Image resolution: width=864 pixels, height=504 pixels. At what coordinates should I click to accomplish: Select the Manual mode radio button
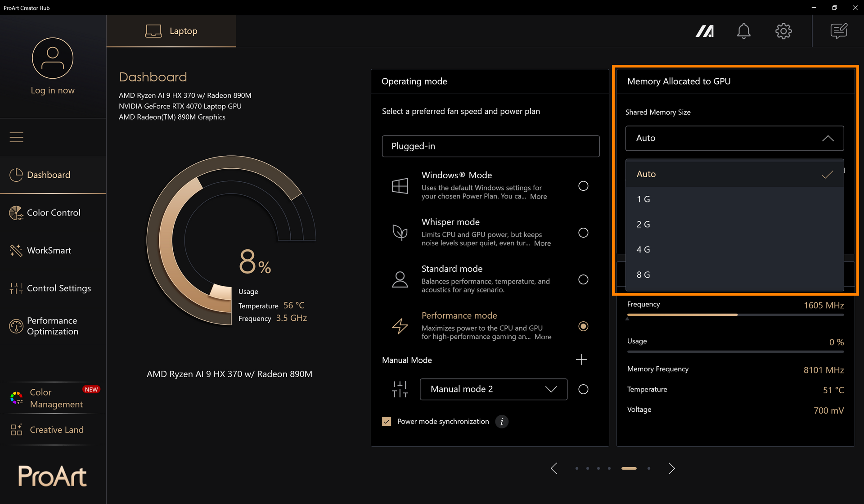coord(583,389)
